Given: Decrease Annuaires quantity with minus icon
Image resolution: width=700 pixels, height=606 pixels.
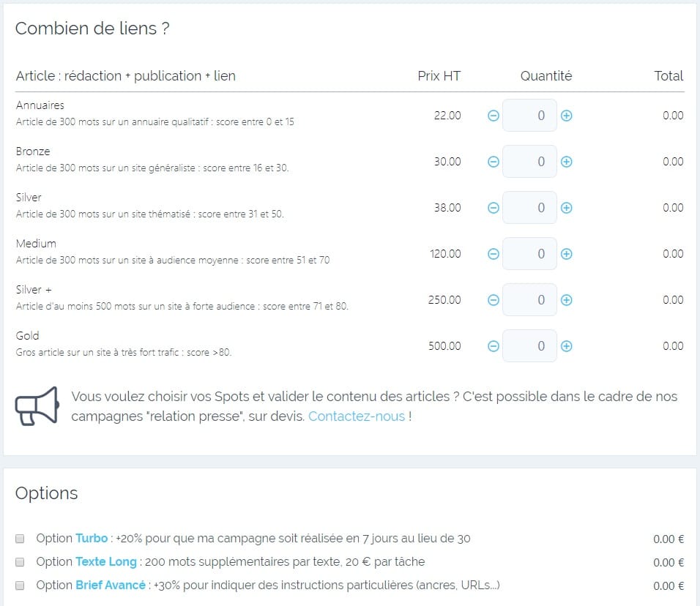Looking at the screenshot, I should 494,116.
